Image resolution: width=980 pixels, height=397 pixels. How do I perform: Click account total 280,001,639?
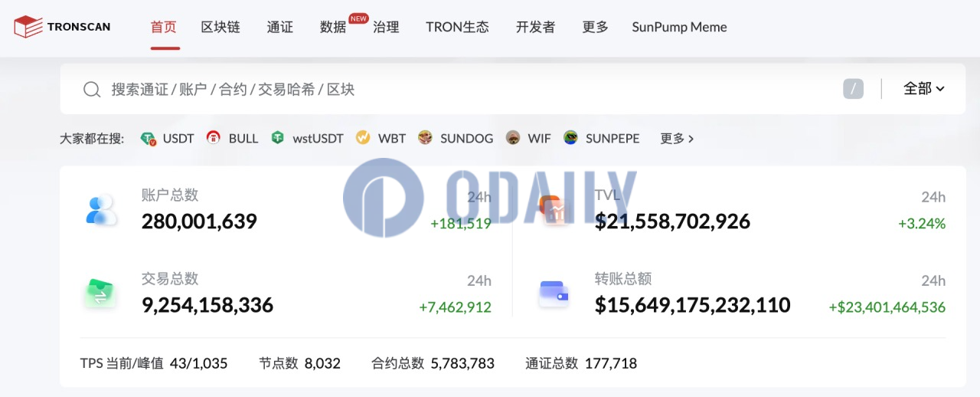199,221
